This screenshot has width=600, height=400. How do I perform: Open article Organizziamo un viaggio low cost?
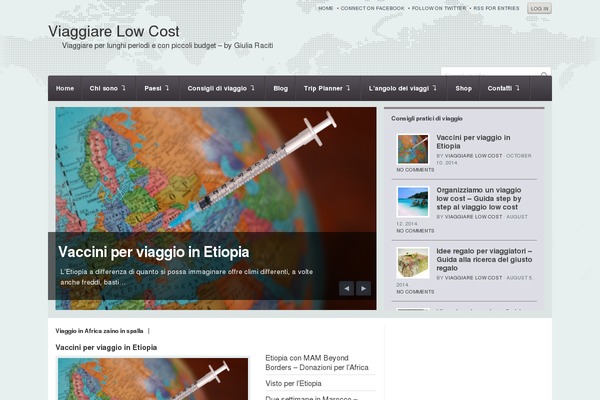click(x=479, y=198)
